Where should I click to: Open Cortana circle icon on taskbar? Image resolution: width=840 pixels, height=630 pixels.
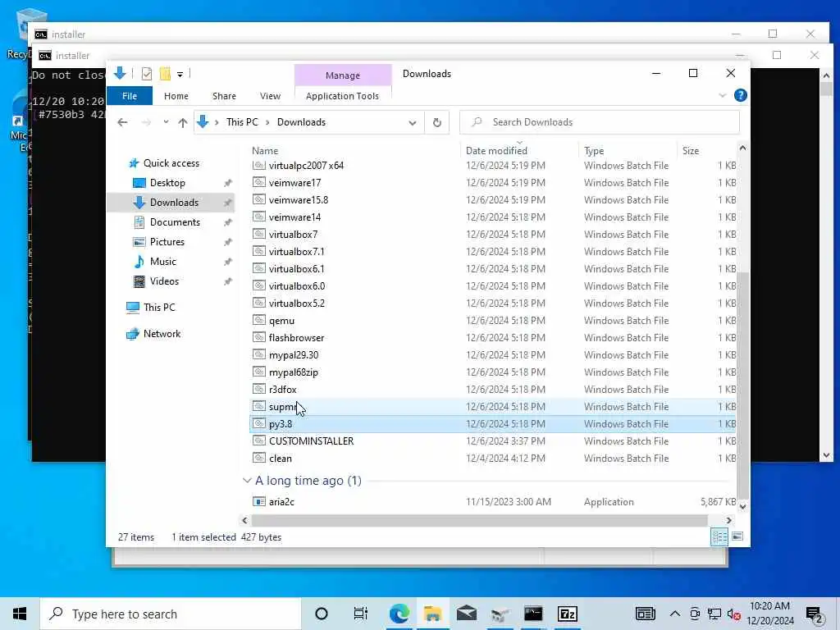tap(322, 614)
